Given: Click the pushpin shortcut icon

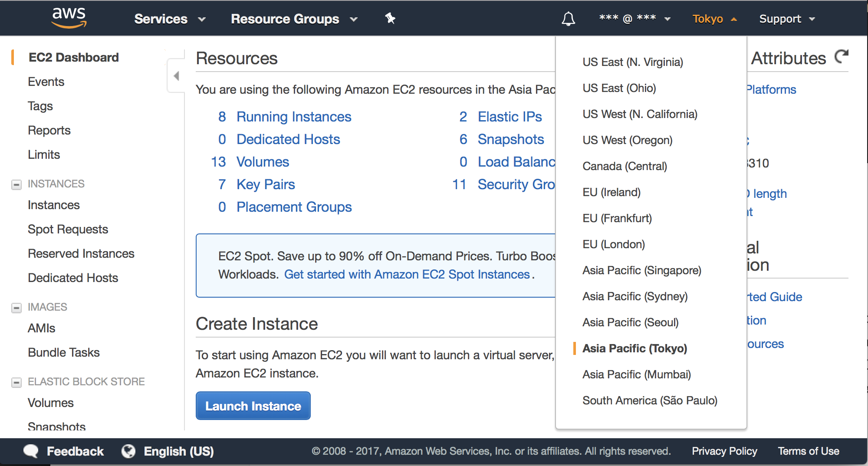Looking at the screenshot, I should pyautogui.click(x=390, y=18).
